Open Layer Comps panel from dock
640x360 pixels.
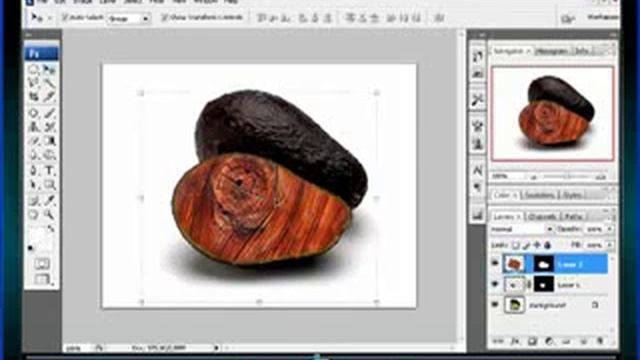tap(478, 215)
